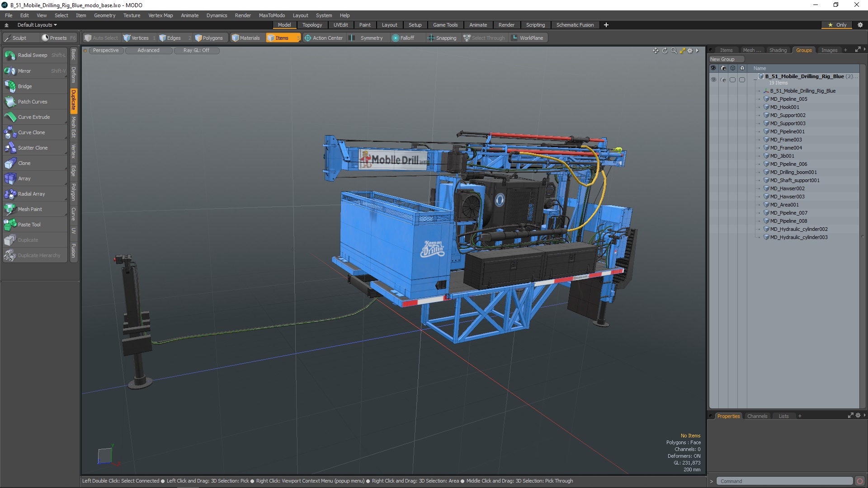Toggle render camera visibility for the group
868x488 pixels.
click(x=723, y=80)
